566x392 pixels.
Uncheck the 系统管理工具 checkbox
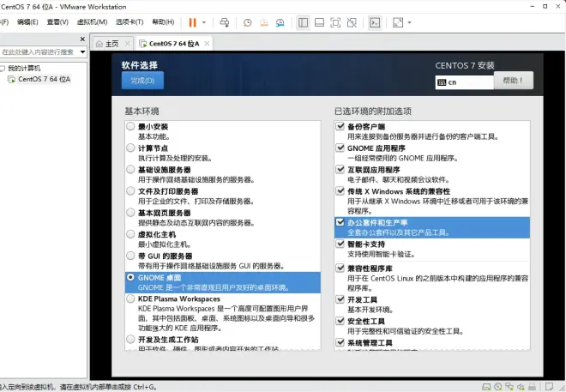[340, 342]
